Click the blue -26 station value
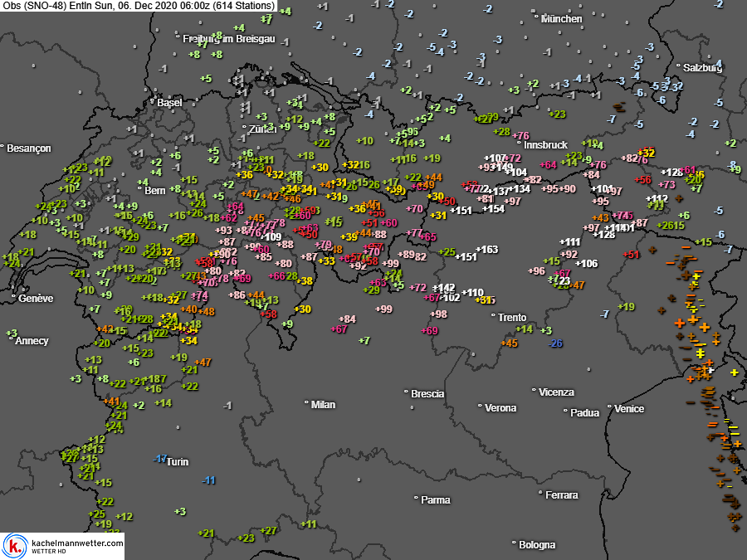Screen dimensions: 747x560 [x=555, y=343]
